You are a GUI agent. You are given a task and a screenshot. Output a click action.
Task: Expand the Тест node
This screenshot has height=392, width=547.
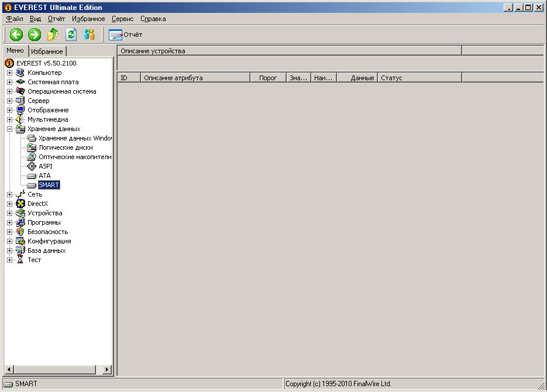tap(10, 260)
